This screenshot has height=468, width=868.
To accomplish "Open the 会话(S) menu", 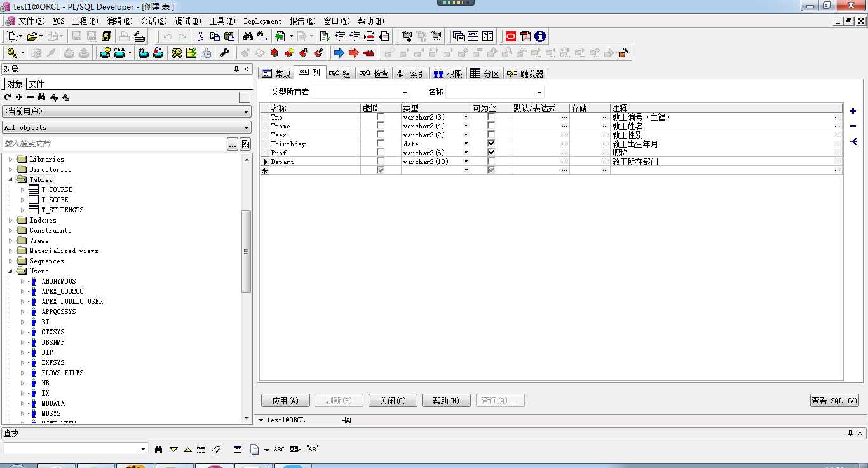I will pyautogui.click(x=153, y=21).
